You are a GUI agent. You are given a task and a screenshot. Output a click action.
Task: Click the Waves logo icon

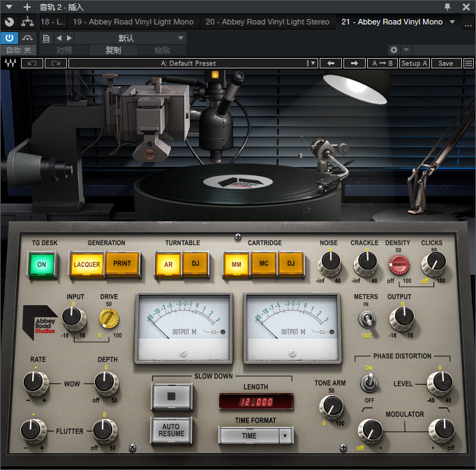point(10,63)
